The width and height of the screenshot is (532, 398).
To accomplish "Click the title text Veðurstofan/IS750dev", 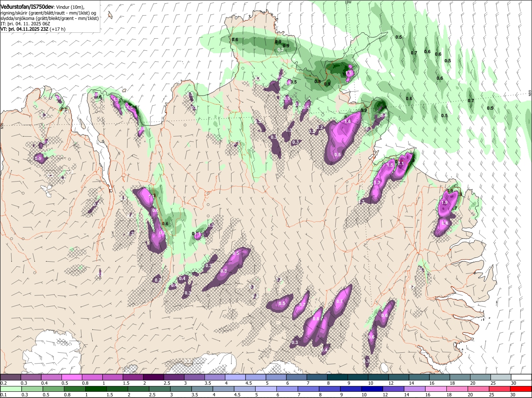I will coord(27,7).
